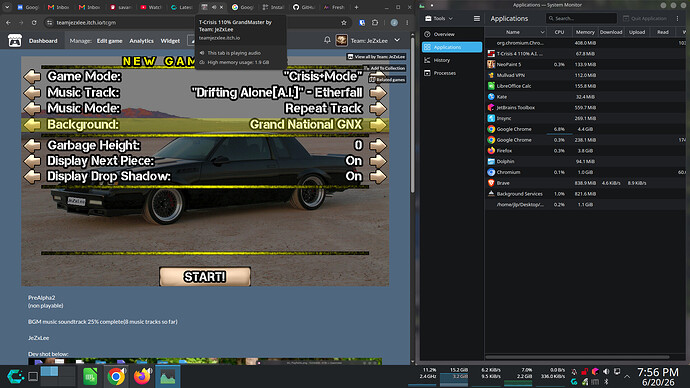Open itch.io notifications bell
This screenshot has height=388, width=690.
tap(327, 40)
